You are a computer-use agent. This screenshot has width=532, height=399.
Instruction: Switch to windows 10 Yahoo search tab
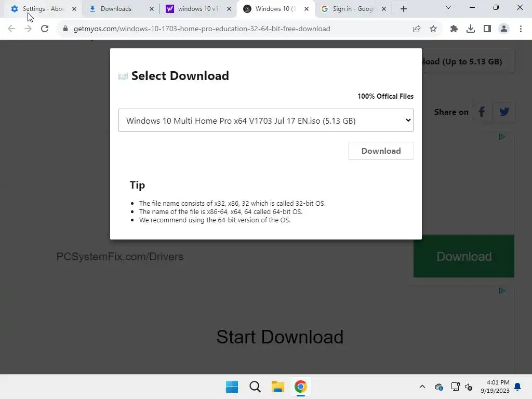pos(198,9)
